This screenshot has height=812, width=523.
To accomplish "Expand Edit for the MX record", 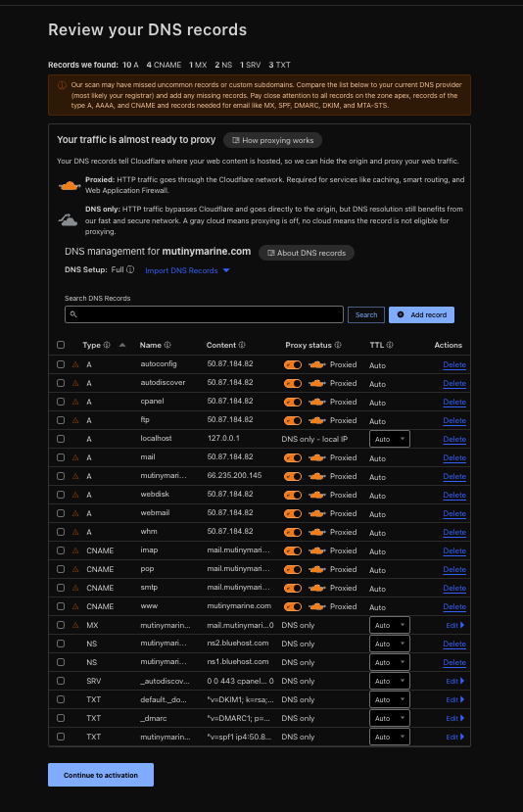I will tap(455, 625).
